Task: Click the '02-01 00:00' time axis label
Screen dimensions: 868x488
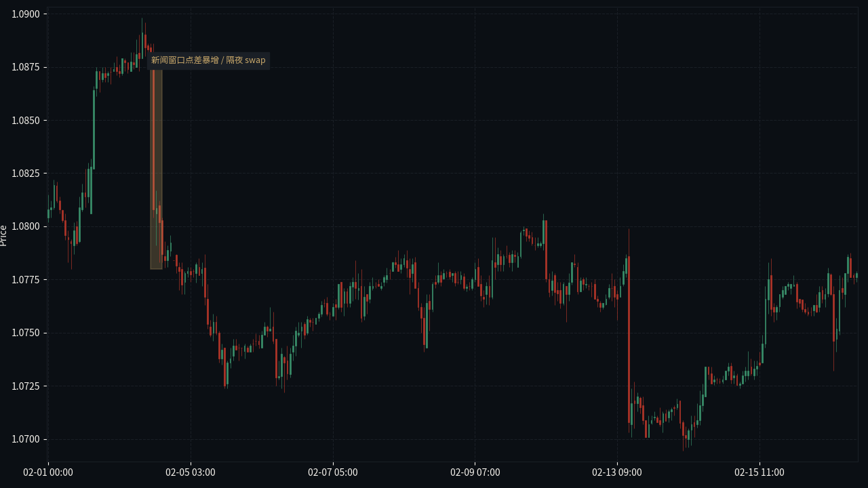Action: [48, 472]
